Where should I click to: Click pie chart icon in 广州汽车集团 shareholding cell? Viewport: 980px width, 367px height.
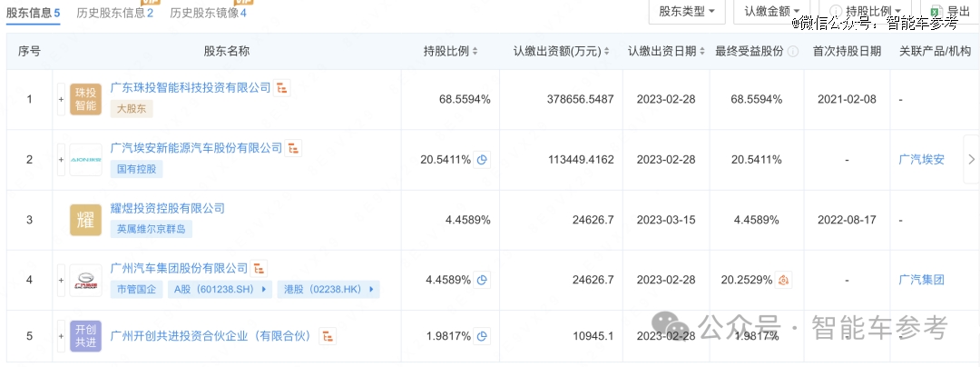point(482,280)
